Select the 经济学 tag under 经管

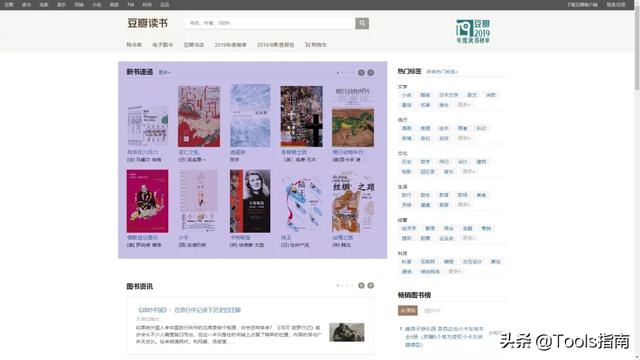pos(409,229)
